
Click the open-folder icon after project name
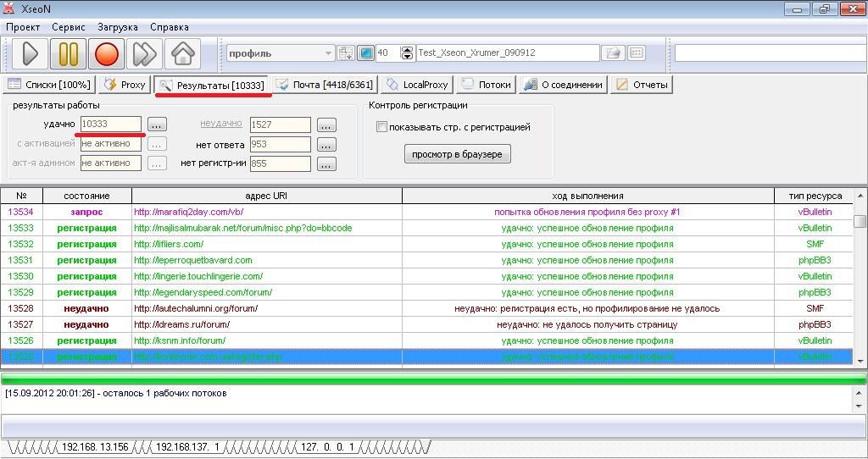(x=613, y=53)
